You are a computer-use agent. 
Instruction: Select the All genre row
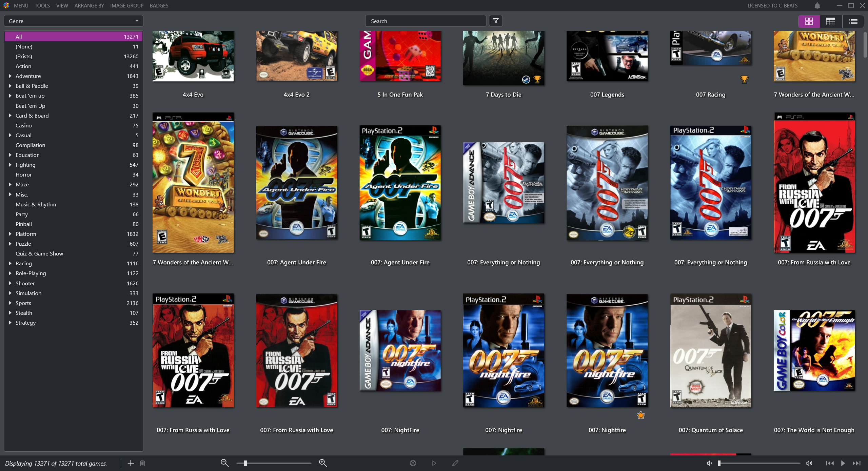(x=74, y=37)
